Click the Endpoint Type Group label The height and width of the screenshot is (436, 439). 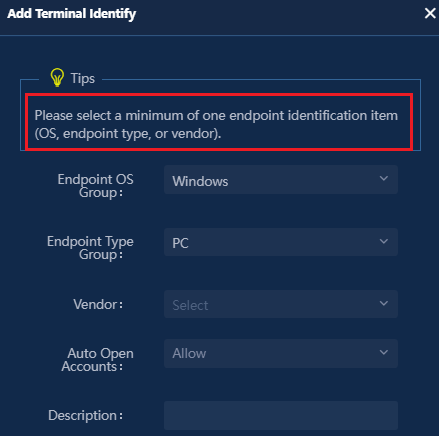pyautogui.click(x=90, y=248)
